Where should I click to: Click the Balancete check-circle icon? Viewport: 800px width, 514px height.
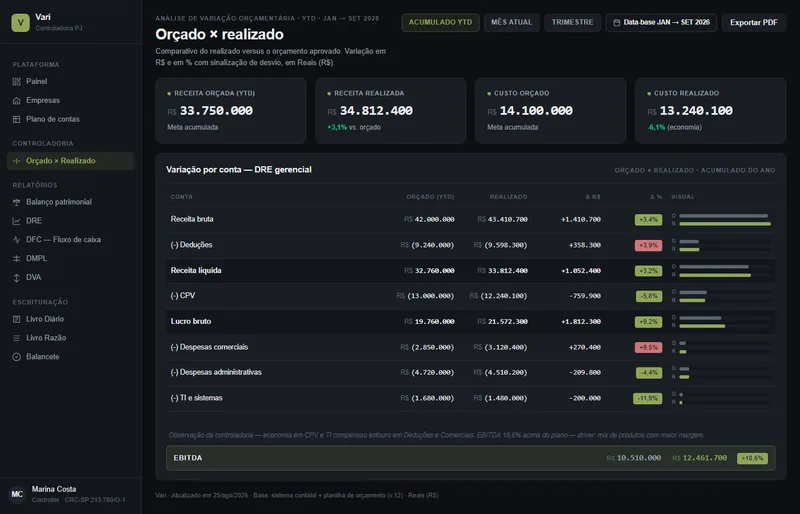(16, 357)
